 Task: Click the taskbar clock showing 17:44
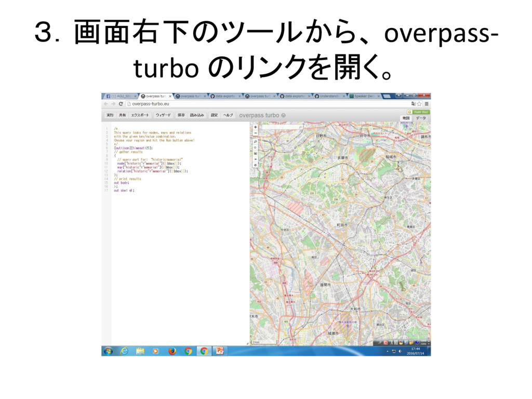[415, 351]
